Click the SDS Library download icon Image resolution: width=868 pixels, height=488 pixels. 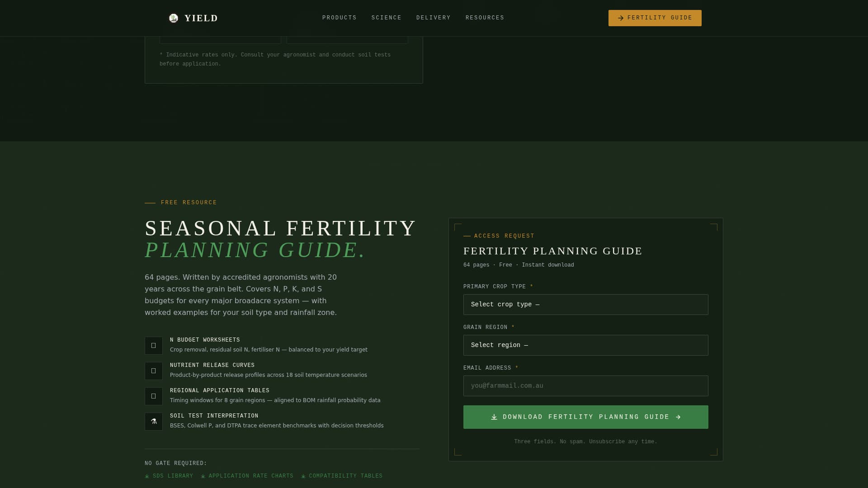point(147,476)
